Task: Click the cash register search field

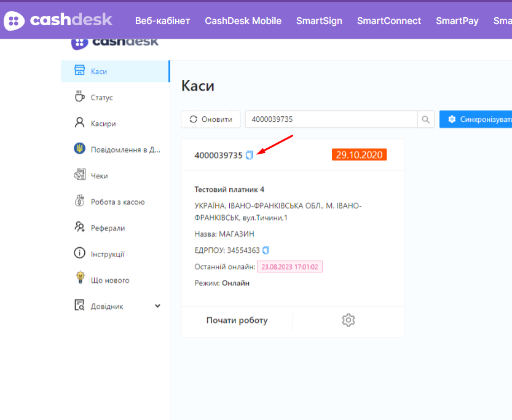Action: tap(331, 119)
